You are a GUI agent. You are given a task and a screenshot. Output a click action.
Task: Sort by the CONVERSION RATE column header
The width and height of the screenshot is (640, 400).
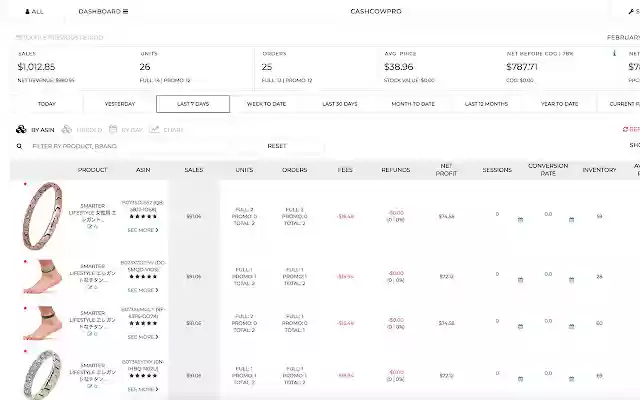pyautogui.click(x=548, y=170)
